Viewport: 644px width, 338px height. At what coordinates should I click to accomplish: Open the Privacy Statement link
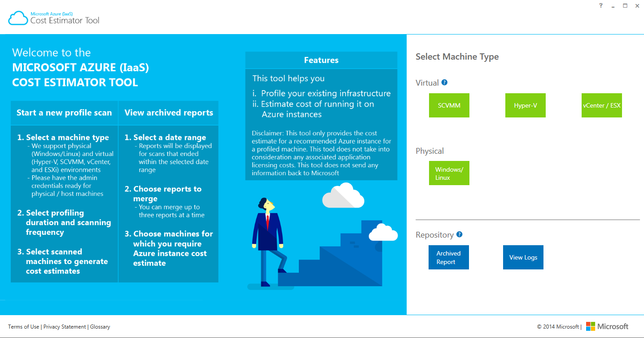click(65, 327)
